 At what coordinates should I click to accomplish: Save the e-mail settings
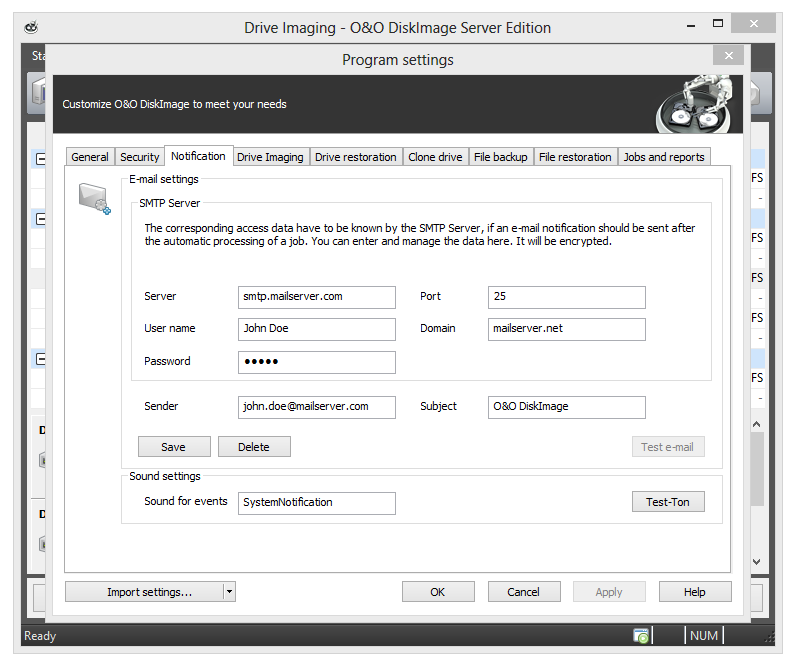tap(174, 447)
